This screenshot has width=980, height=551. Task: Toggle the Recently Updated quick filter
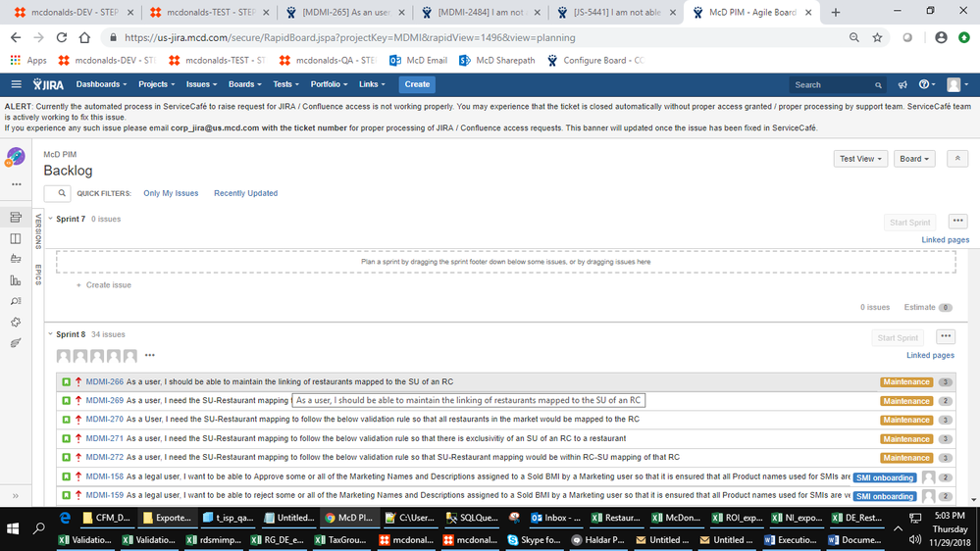[245, 194]
